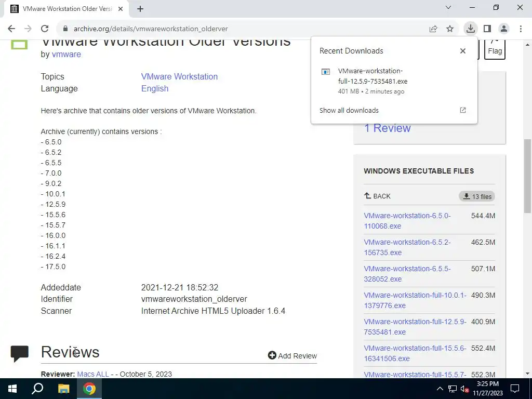
Task: Click the identifier text vmwareworkstation_olderver
Action: click(194, 299)
